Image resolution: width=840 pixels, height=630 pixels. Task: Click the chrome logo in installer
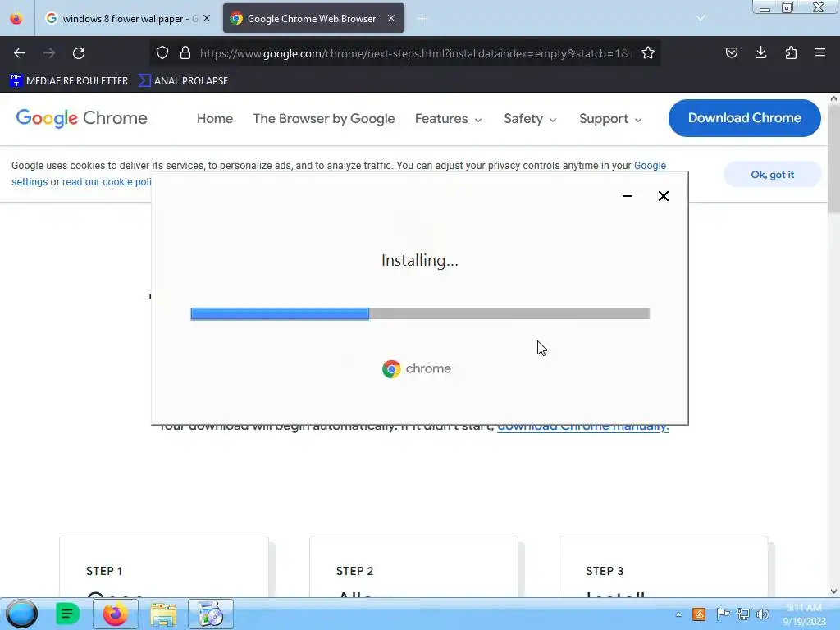tap(416, 368)
